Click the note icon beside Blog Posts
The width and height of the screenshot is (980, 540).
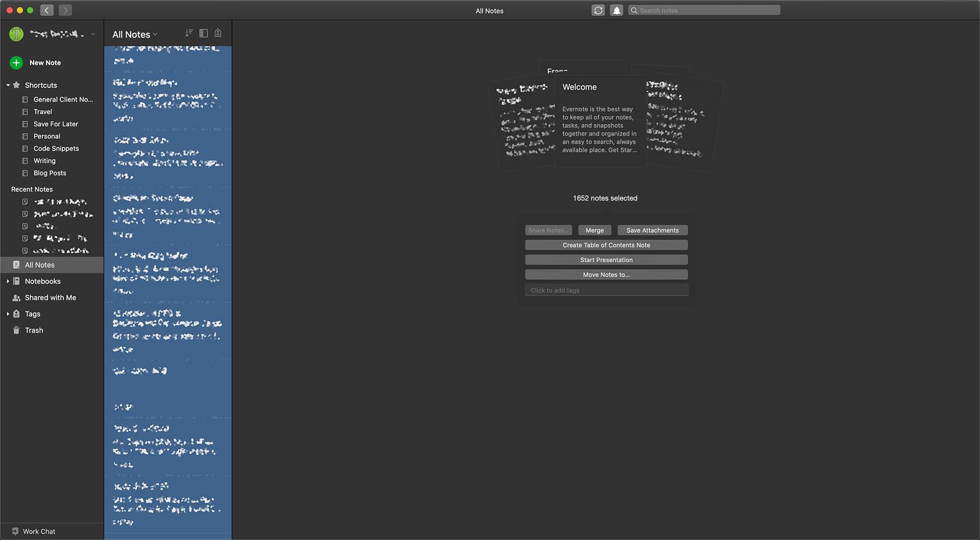coord(25,173)
